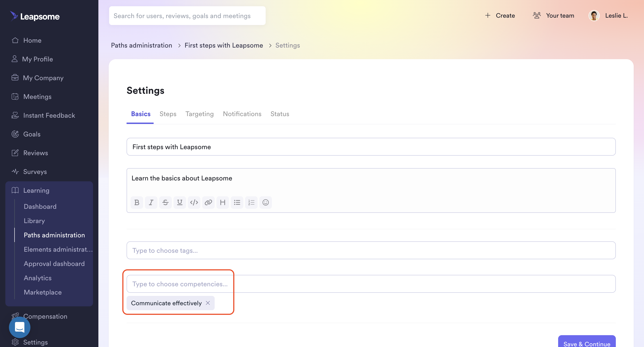Switch to the Targeting tab
Image resolution: width=644 pixels, height=347 pixels.
199,114
